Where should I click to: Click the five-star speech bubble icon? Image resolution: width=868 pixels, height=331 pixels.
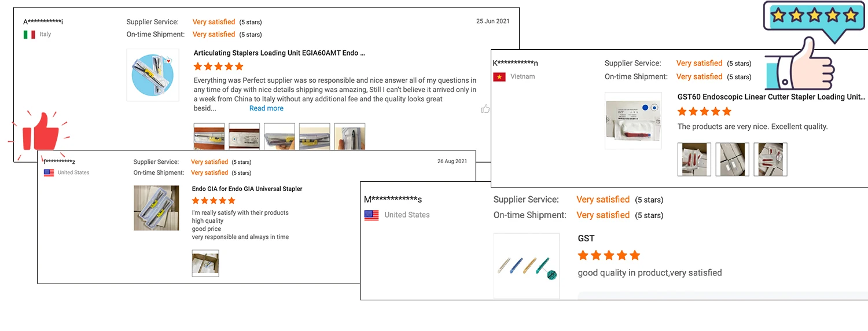[813, 19]
